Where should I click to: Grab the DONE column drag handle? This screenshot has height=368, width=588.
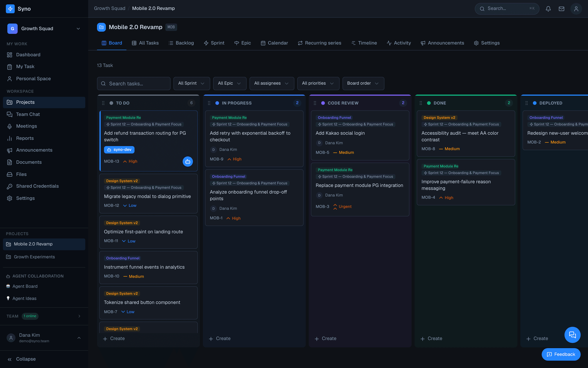pyautogui.click(x=421, y=103)
